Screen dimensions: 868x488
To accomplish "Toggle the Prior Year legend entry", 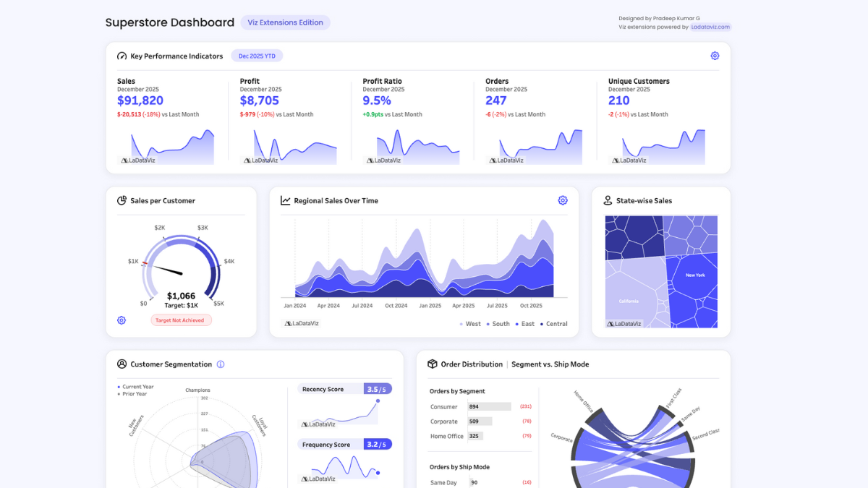I will pyautogui.click(x=134, y=394).
